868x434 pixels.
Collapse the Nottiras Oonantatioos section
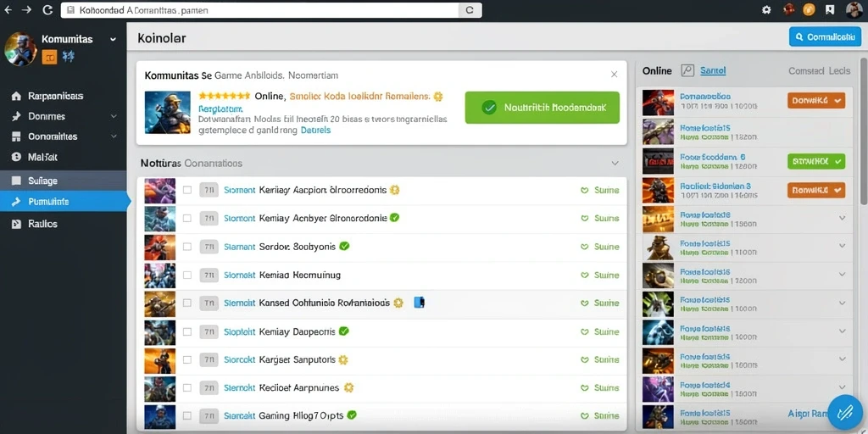point(615,164)
